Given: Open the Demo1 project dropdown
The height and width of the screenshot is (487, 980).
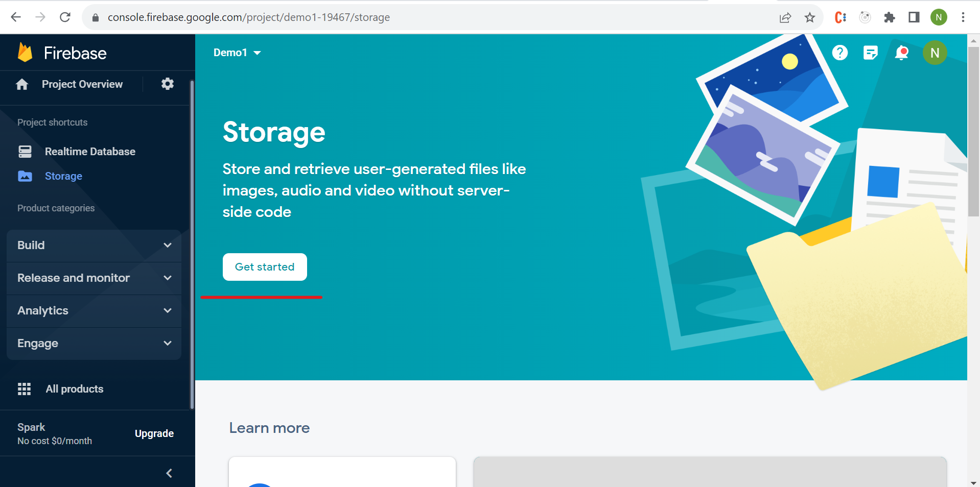Looking at the screenshot, I should pyautogui.click(x=237, y=53).
